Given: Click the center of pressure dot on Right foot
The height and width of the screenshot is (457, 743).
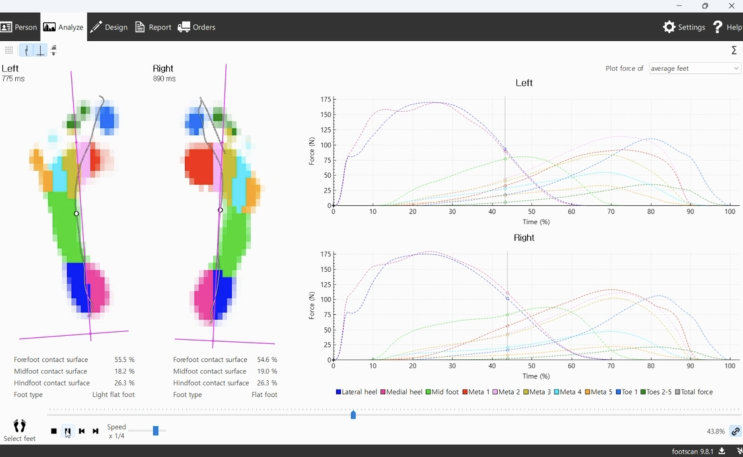Looking at the screenshot, I should click(x=220, y=210).
